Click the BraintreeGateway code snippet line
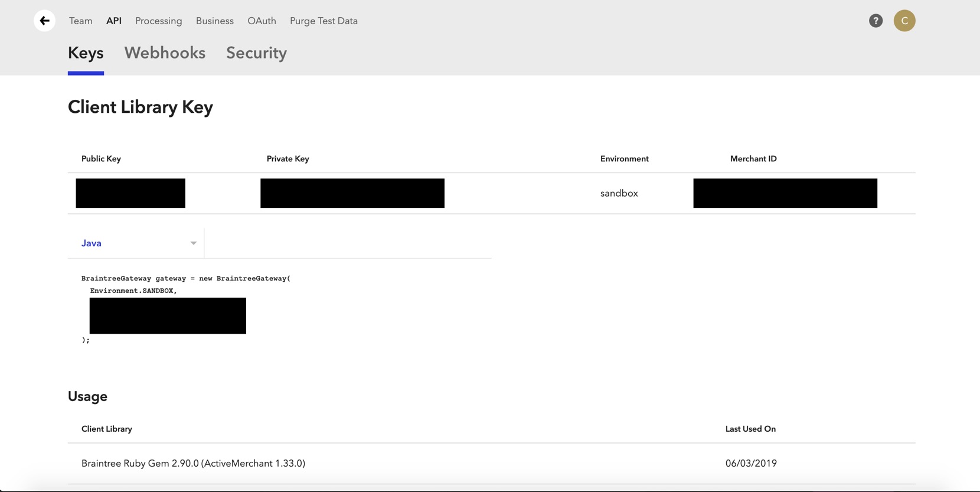Image resolution: width=980 pixels, height=492 pixels. tap(185, 278)
